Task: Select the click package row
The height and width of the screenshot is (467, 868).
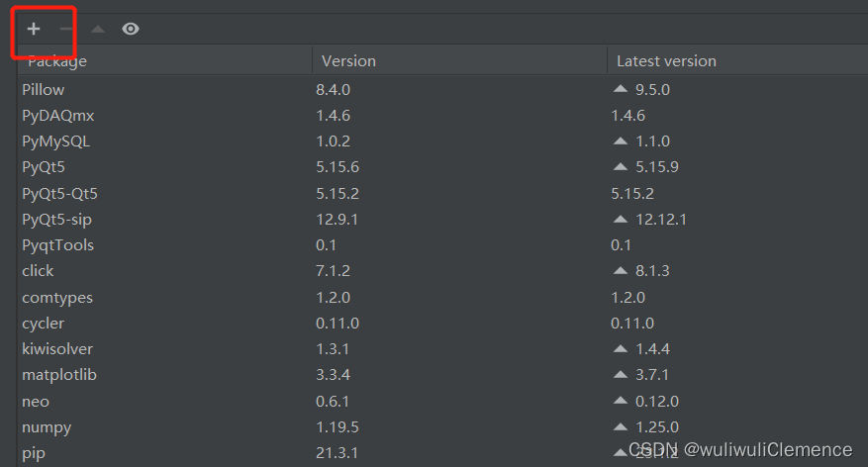Action: pos(442,271)
